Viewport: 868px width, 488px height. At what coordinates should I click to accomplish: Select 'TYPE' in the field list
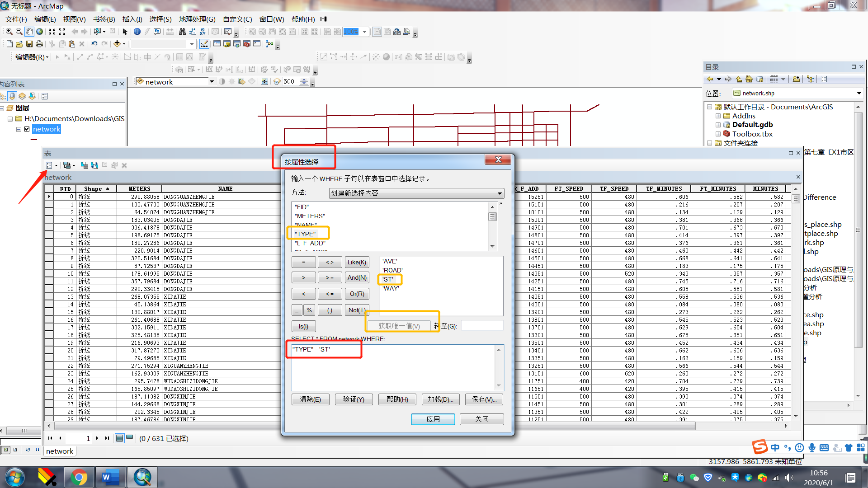tap(305, 234)
